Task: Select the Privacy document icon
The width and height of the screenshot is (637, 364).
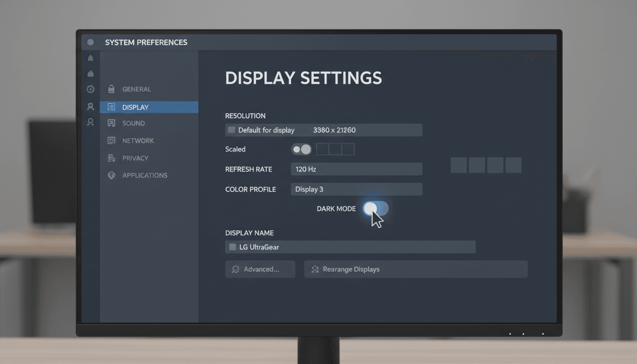Action: (x=111, y=158)
